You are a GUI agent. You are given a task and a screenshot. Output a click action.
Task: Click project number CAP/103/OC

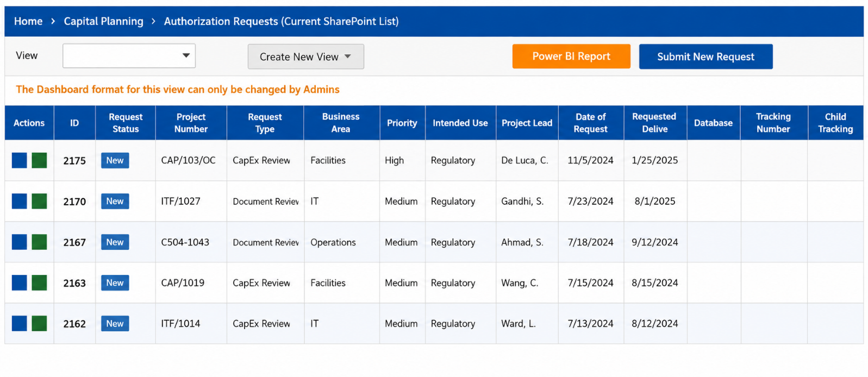pos(188,160)
